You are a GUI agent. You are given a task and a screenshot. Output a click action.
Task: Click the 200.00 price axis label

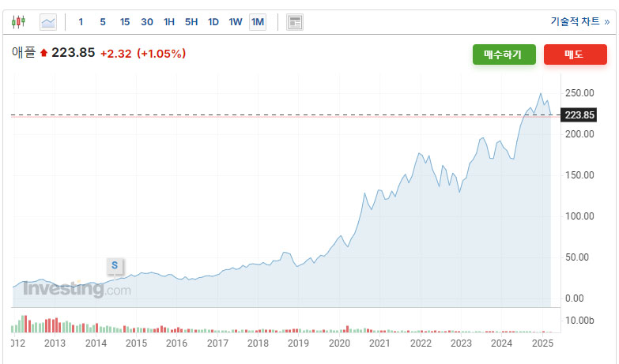[x=579, y=134]
